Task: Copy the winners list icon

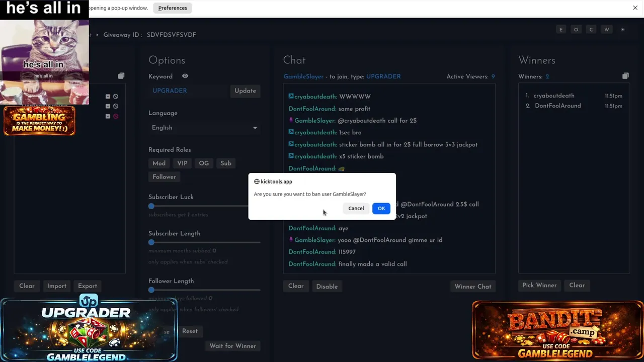Action: click(625, 76)
